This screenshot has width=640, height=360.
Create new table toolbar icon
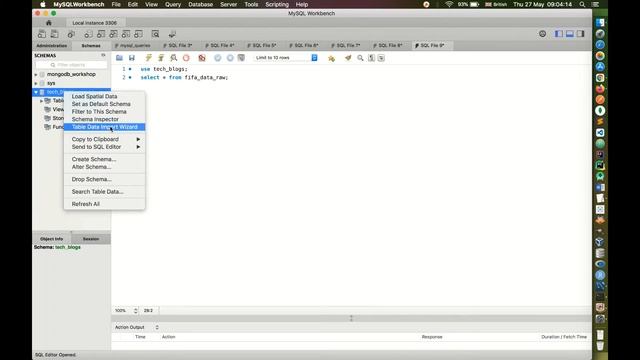101,34
